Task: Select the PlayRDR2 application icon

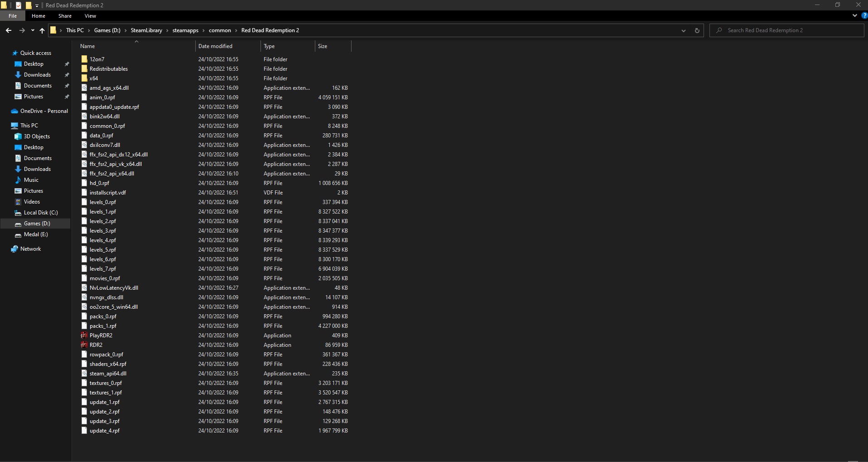Action: 84,336
